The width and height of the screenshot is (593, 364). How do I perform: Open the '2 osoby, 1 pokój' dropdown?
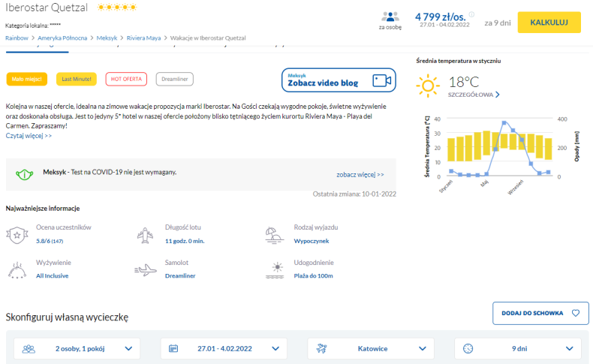pyautogui.click(x=77, y=348)
